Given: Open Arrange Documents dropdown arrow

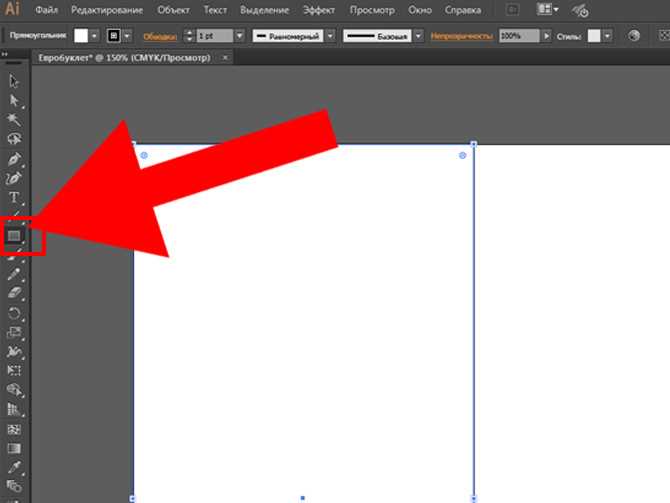Looking at the screenshot, I should 556,9.
